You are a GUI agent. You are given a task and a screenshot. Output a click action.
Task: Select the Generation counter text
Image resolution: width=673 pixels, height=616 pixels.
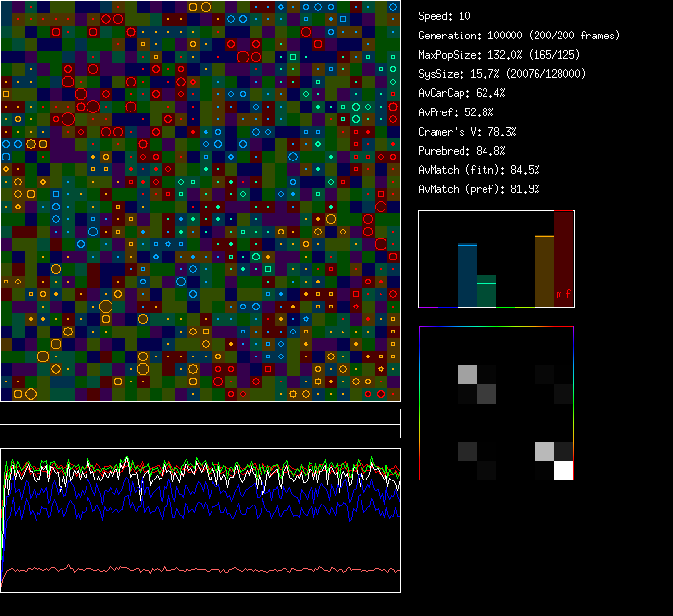coord(519,36)
